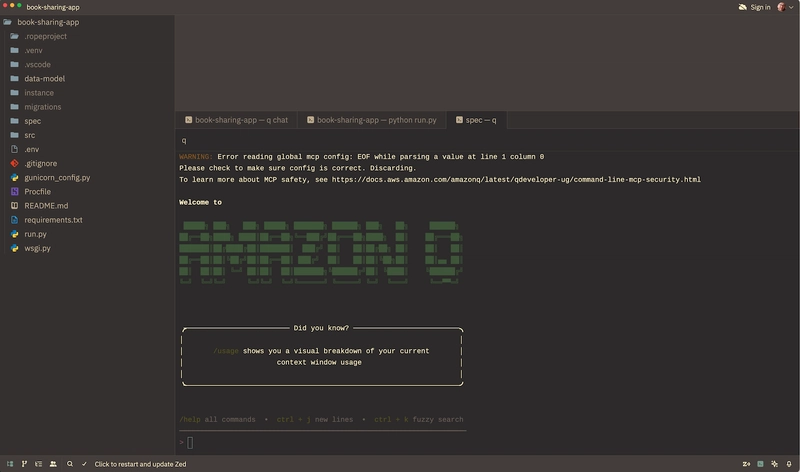This screenshot has height=472, width=800.
Task: Open the .env file
Action: click(x=32, y=149)
